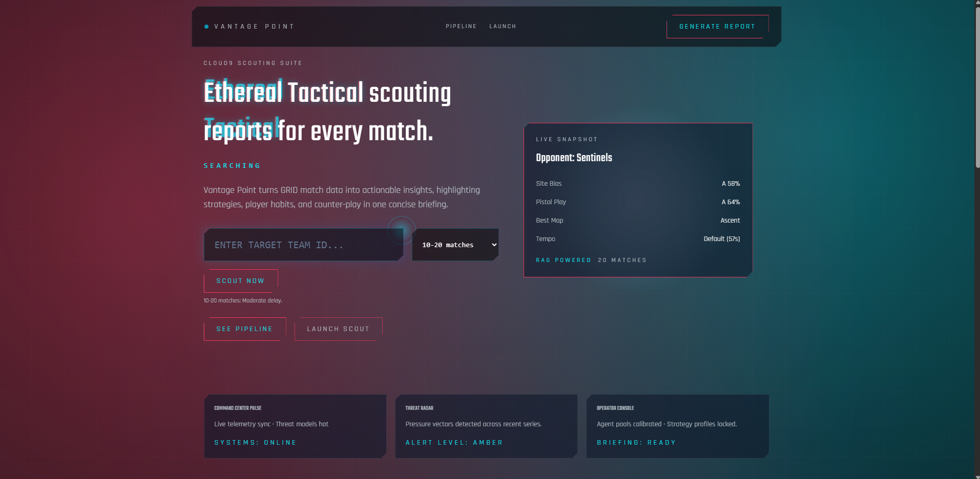This screenshot has width=980, height=479.
Task: Click 'Agent pools calibrated · Strategy profiles locked.'
Action: point(666,424)
